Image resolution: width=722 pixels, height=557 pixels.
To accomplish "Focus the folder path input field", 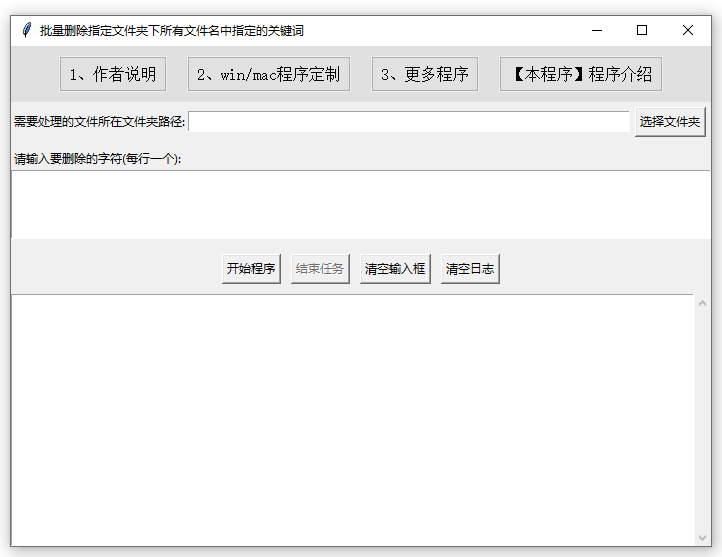I will [x=409, y=122].
